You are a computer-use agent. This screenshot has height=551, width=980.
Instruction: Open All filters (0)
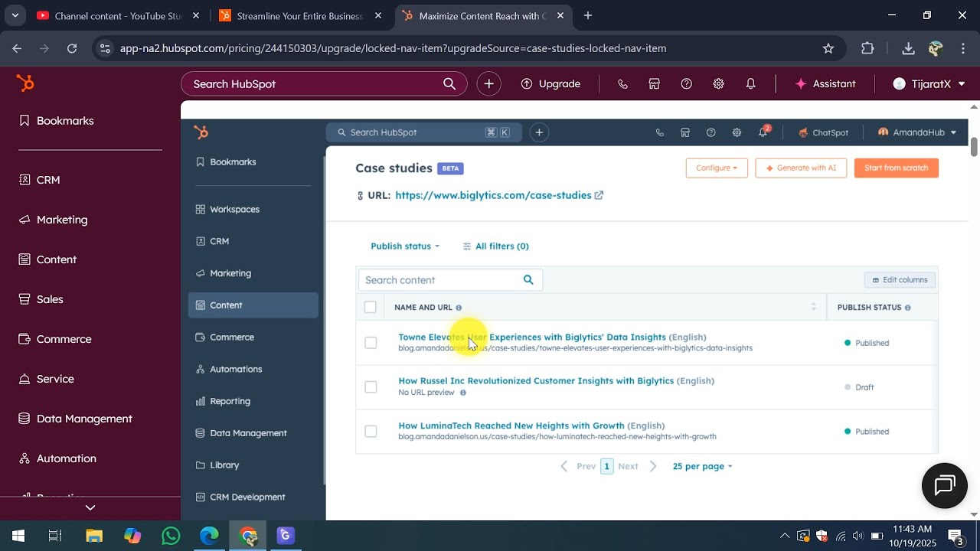(x=495, y=246)
